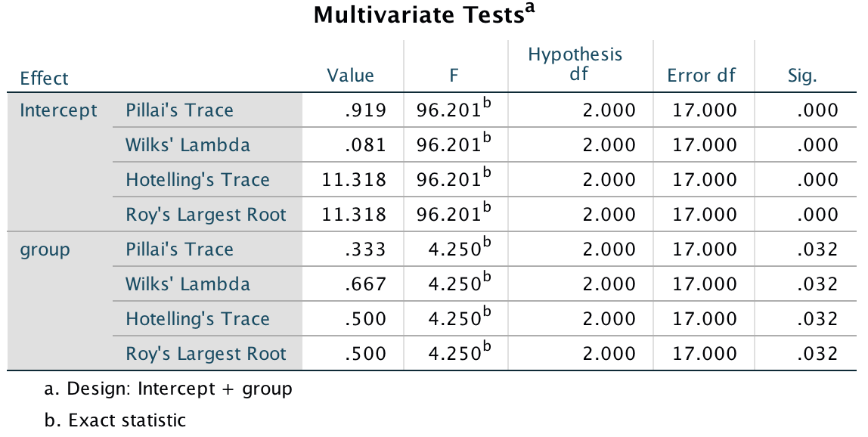Click footnote b "Exact statistic"
This screenshot has height=437, width=868.
tap(115, 420)
